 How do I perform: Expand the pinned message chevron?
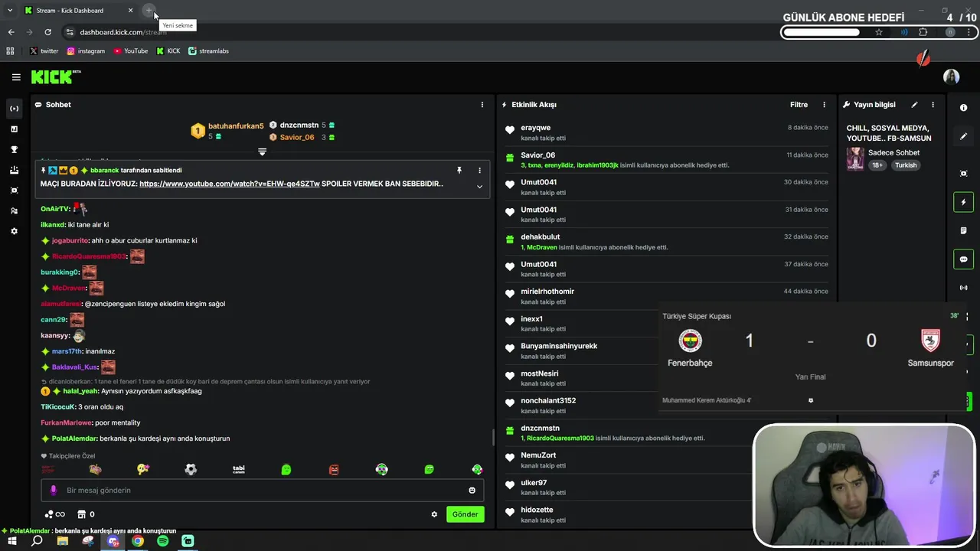tap(480, 186)
